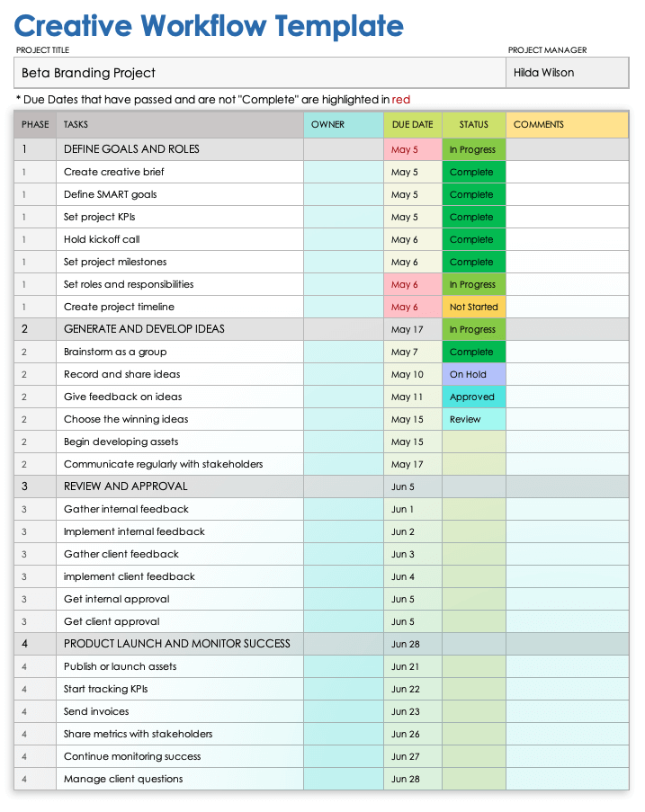Select the empty status cell for 'Begin developing assets'

click(x=473, y=442)
